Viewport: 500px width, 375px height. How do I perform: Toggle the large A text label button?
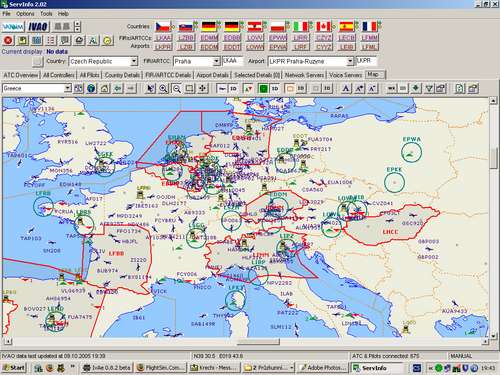click(346, 88)
